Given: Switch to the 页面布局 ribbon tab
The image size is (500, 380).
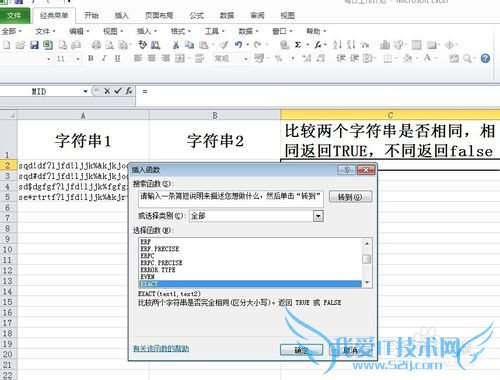Looking at the screenshot, I should point(159,15).
